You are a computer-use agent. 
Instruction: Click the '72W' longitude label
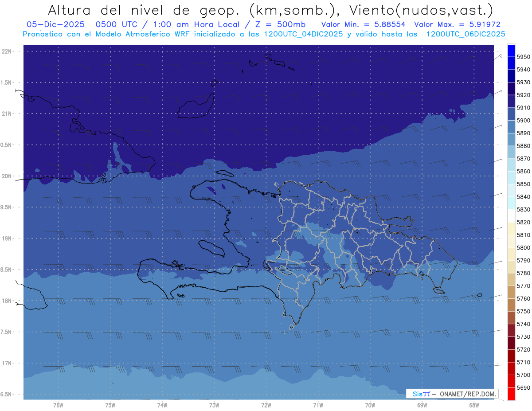pyautogui.click(x=266, y=405)
